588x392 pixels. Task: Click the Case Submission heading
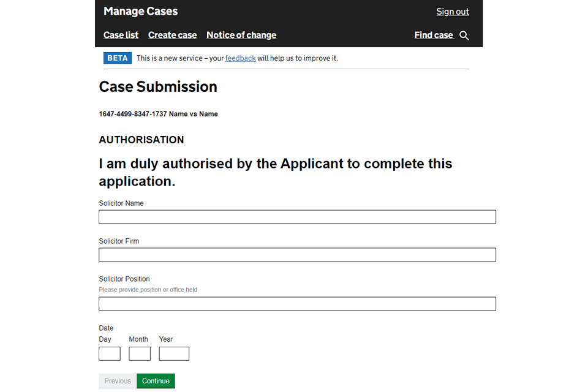point(158,87)
